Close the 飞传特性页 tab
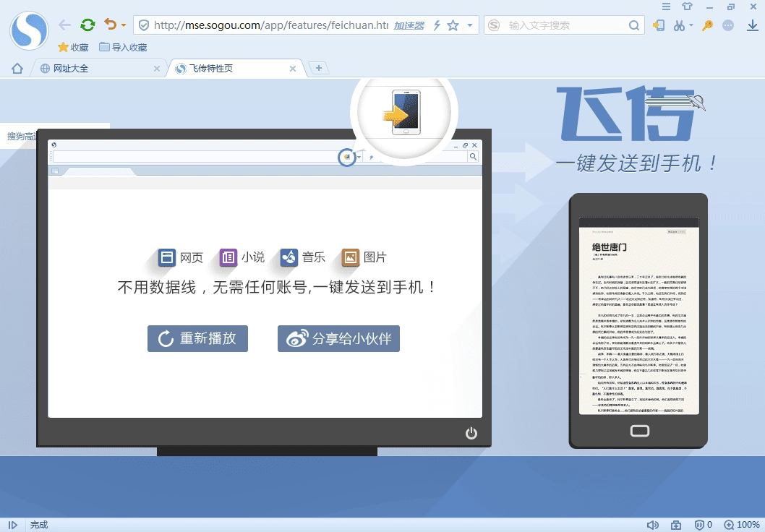The width and height of the screenshot is (765, 532). (293, 69)
